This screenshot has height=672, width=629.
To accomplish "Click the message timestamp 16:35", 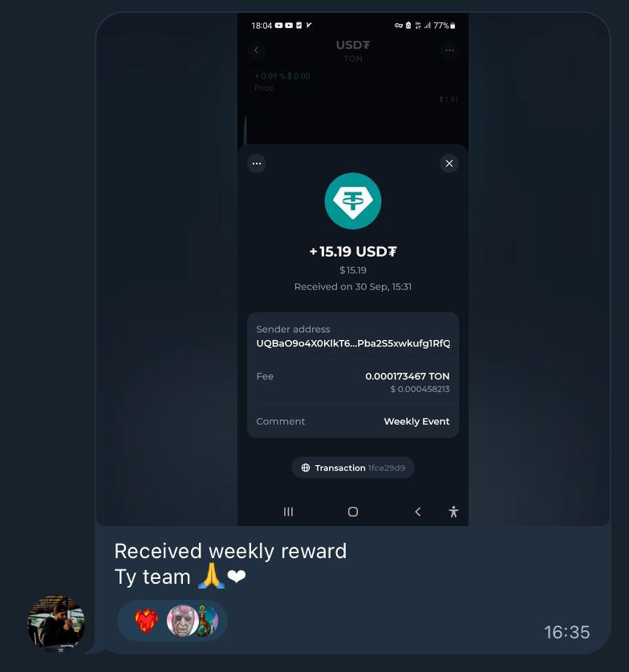I will click(x=567, y=632).
